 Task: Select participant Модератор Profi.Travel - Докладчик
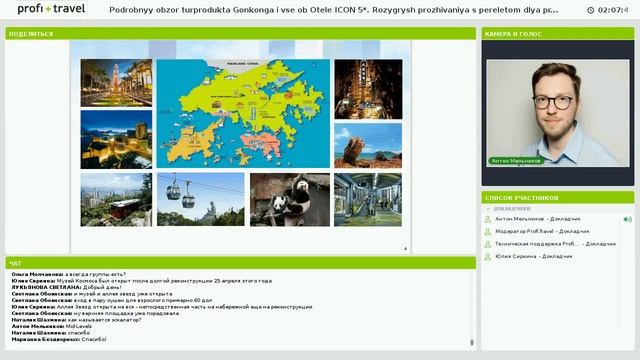tap(542, 231)
